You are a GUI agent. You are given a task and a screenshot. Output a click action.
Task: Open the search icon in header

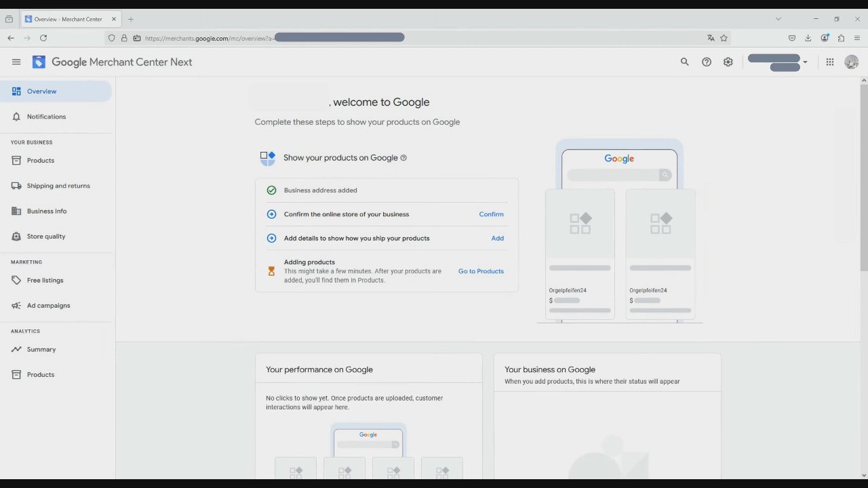point(684,62)
